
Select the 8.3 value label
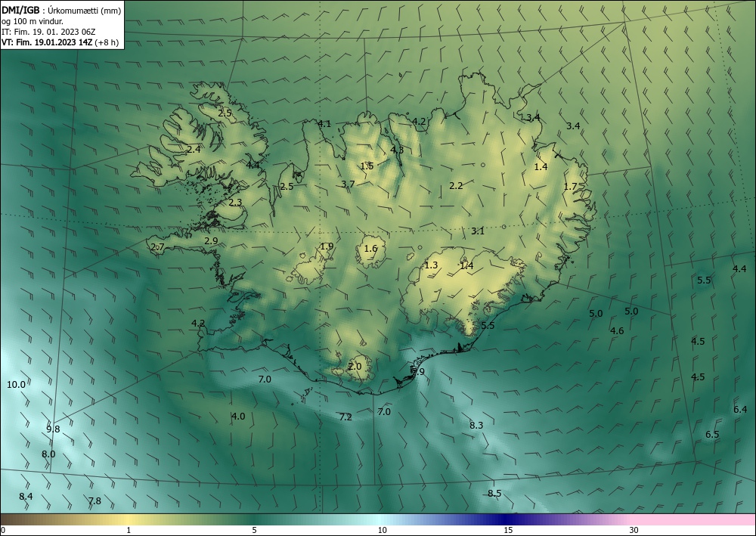tap(476, 425)
